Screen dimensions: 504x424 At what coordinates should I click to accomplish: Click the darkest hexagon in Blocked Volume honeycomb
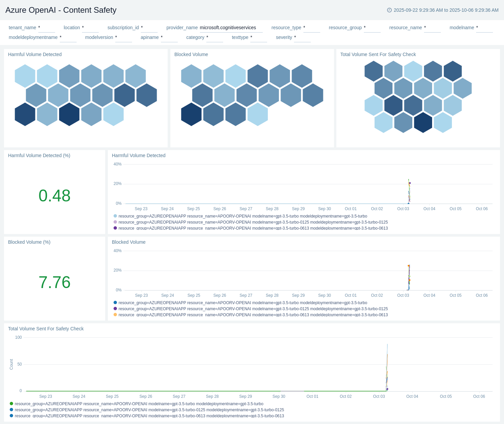coord(191,114)
